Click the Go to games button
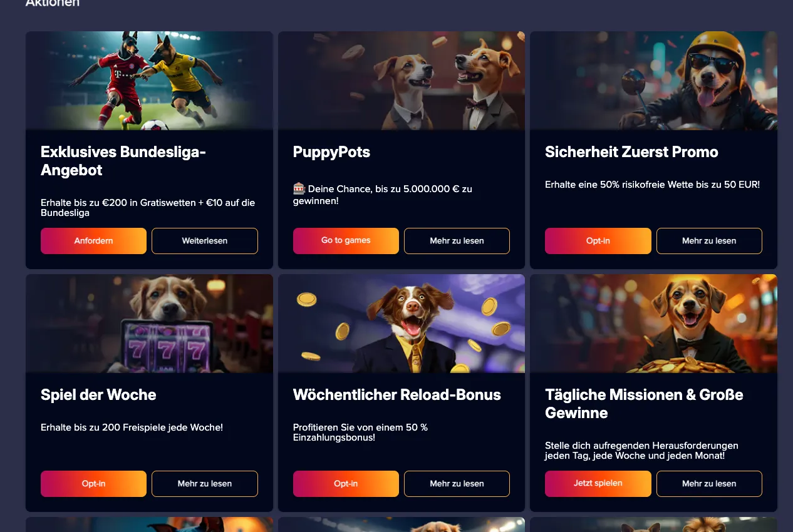This screenshot has width=793, height=532. pyautogui.click(x=346, y=241)
